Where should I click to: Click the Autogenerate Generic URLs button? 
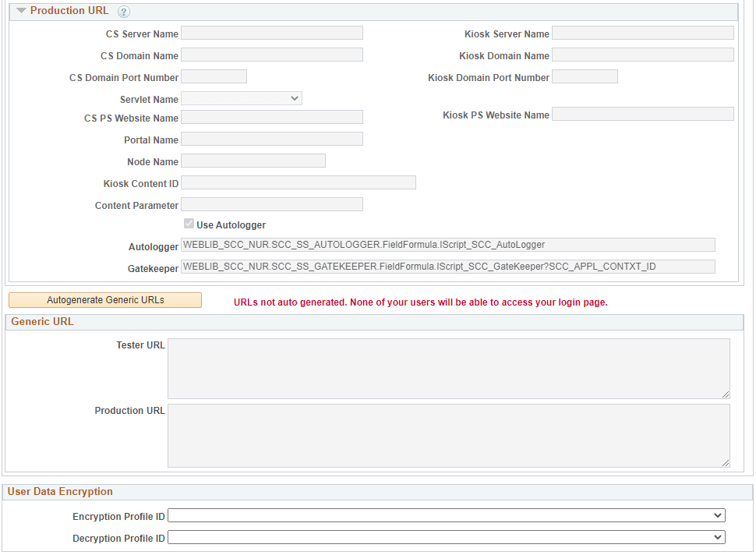coord(104,299)
